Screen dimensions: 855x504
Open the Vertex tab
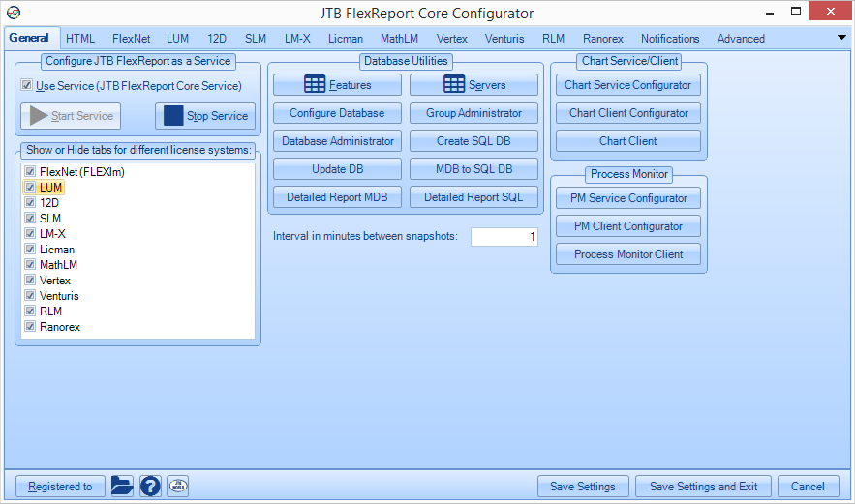[451, 39]
